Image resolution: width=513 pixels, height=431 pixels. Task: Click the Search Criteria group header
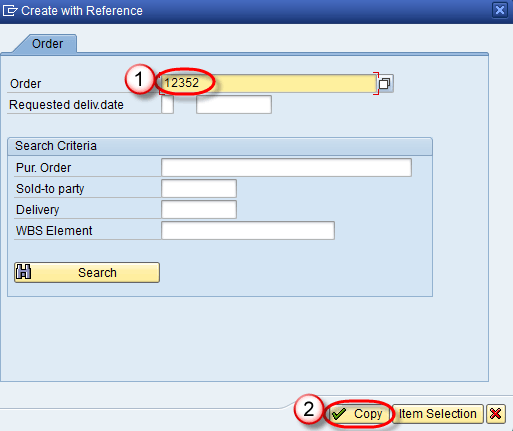220,146
